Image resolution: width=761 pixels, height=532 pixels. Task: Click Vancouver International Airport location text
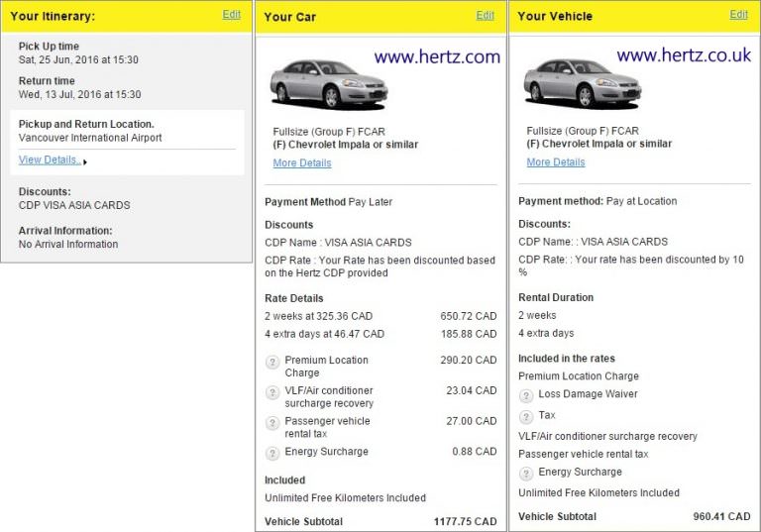click(90, 139)
